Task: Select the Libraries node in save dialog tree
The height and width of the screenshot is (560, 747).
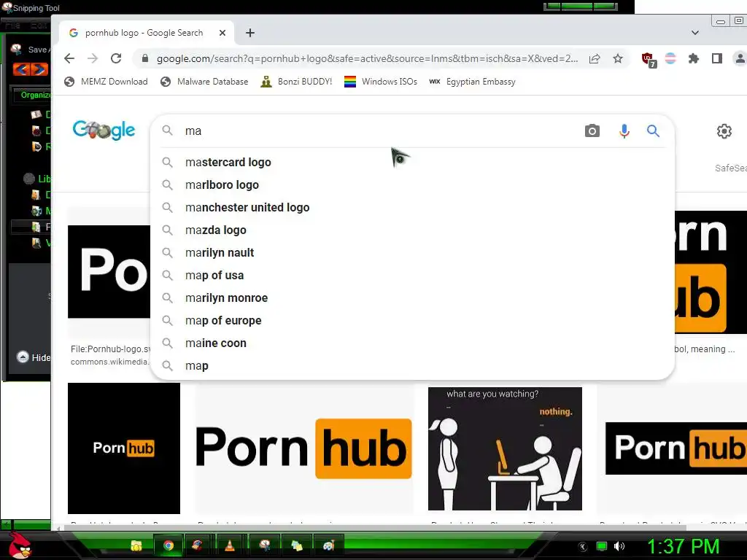Action: (x=36, y=179)
